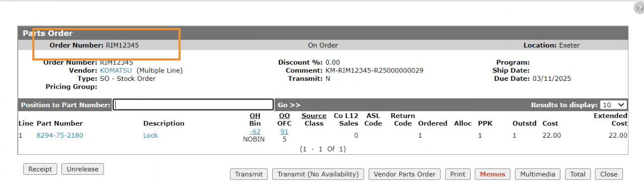Click the Go >> link
The width and height of the screenshot is (644, 192).
coord(289,105)
